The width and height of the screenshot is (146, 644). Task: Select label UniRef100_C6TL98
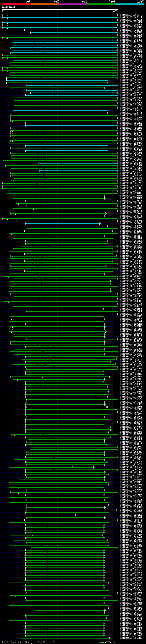pos(131,183)
